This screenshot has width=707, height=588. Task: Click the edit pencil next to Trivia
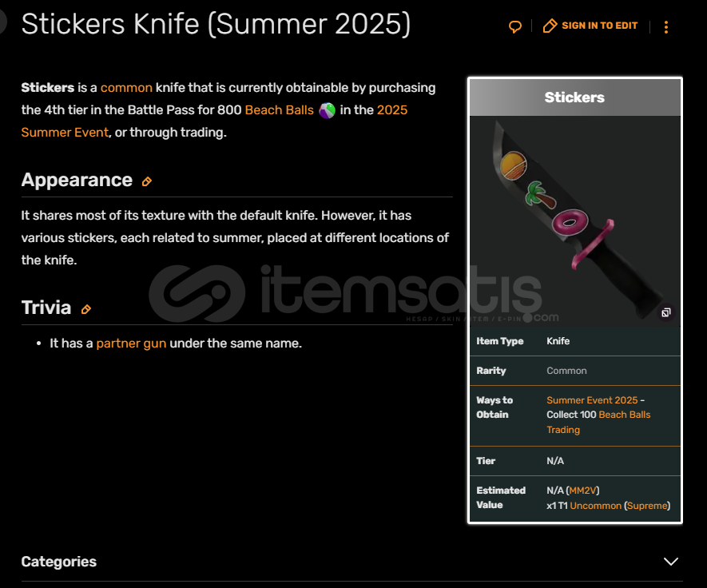(85, 309)
